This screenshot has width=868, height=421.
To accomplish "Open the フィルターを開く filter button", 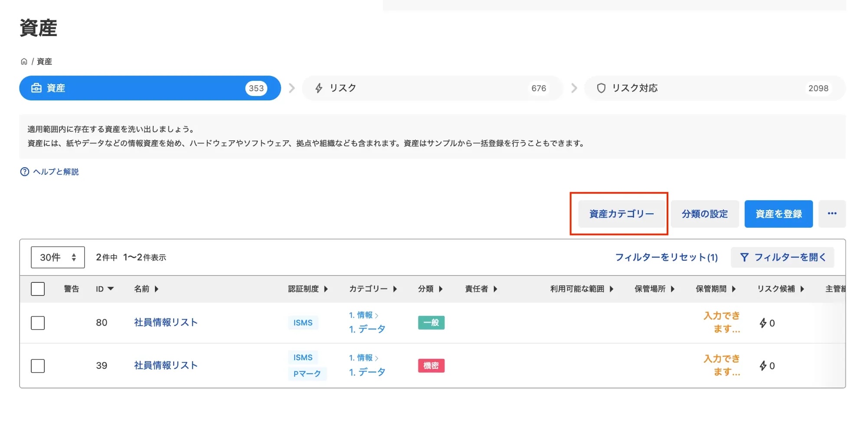I will [x=783, y=257].
